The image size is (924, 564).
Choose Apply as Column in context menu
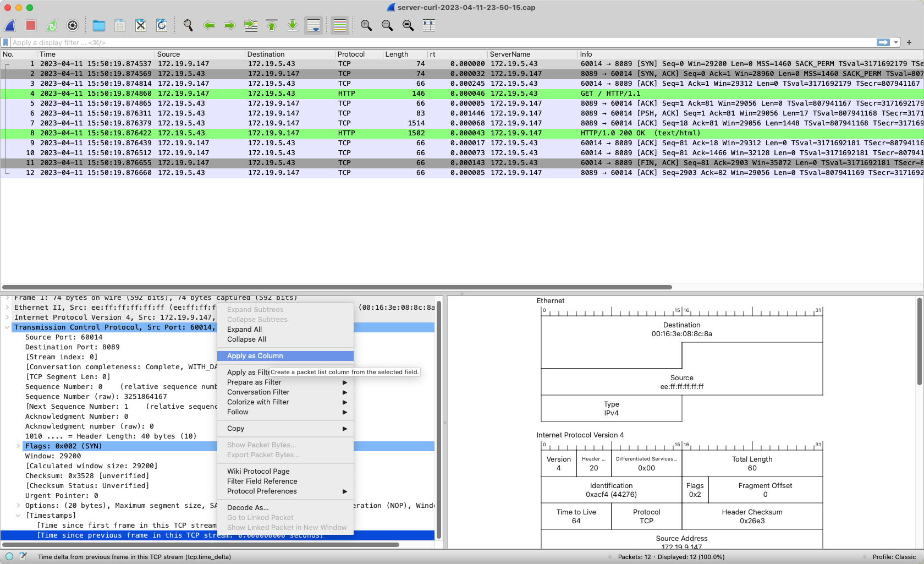[x=285, y=356]
